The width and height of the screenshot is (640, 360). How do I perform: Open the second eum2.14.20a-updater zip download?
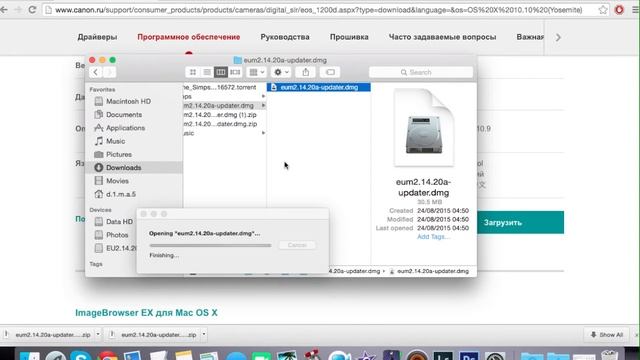point(154,335)
